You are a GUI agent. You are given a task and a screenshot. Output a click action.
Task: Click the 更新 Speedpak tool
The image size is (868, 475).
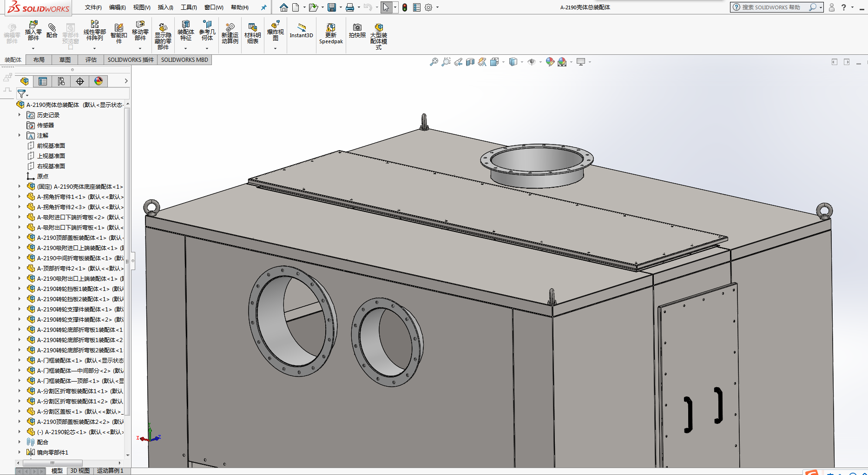[331, 33]
